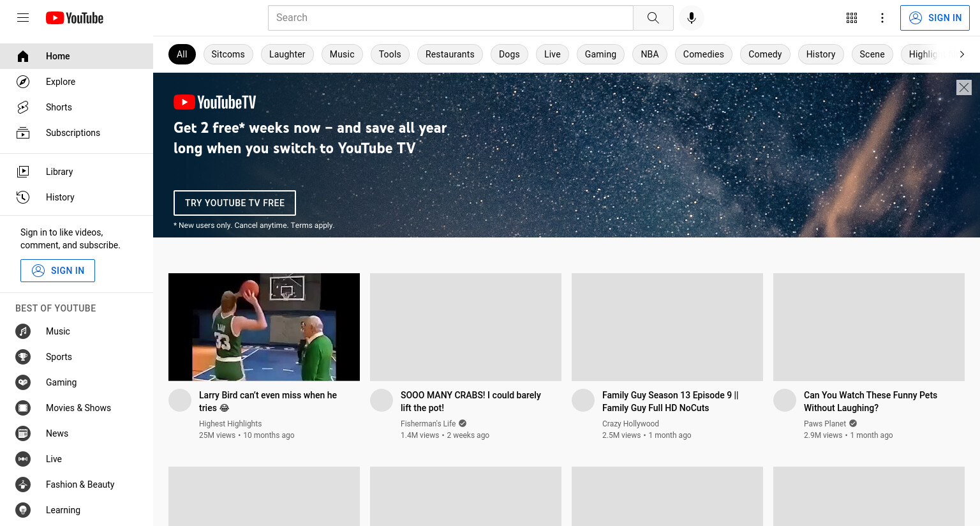Screen dimensions: 980x526
Task: Open the Family Guy Season 13 thumbnail
Action: click(667, 327)
